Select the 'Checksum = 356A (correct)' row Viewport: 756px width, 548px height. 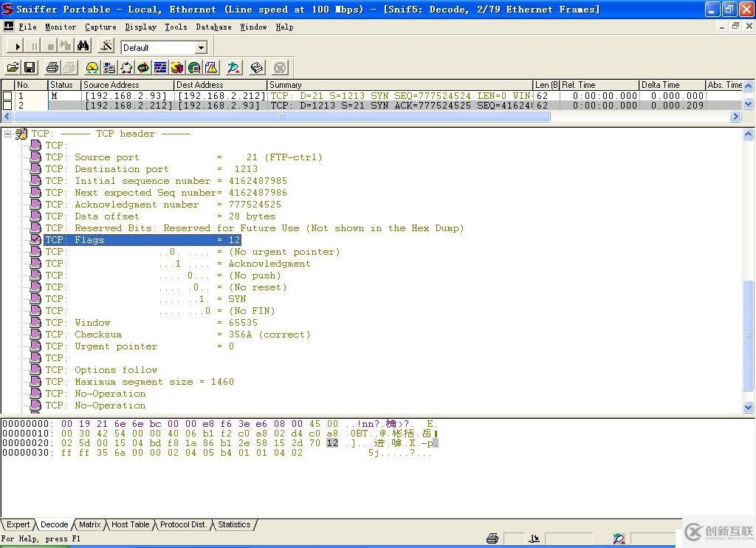(x=177, y=335)
